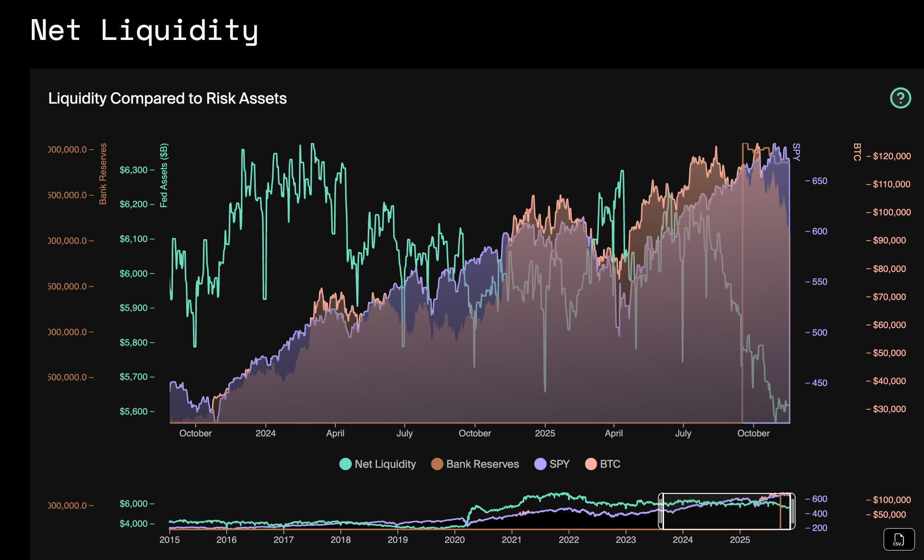Open the help question mark icon

pyautogui.click(x=900, y=98)
